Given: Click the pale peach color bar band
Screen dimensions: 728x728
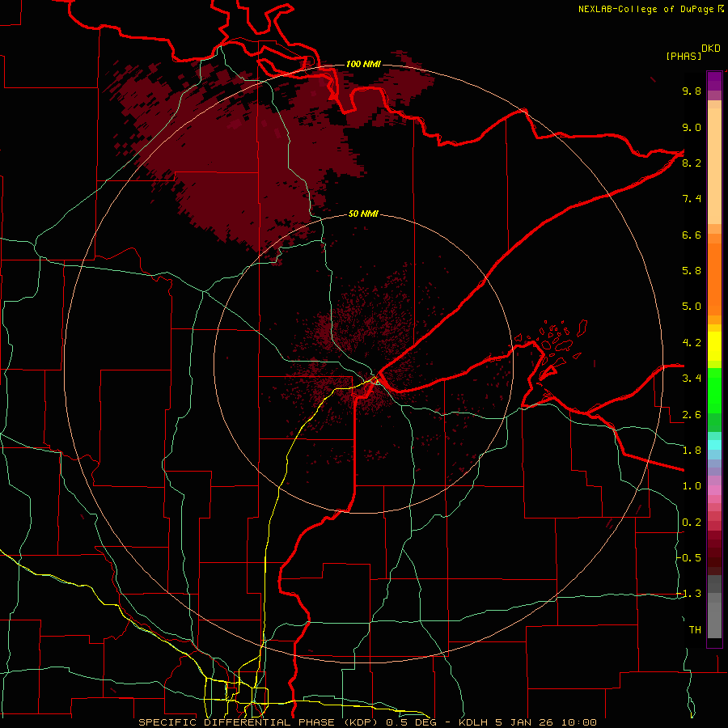Looking at the screenshot, I should click(714, 167).
